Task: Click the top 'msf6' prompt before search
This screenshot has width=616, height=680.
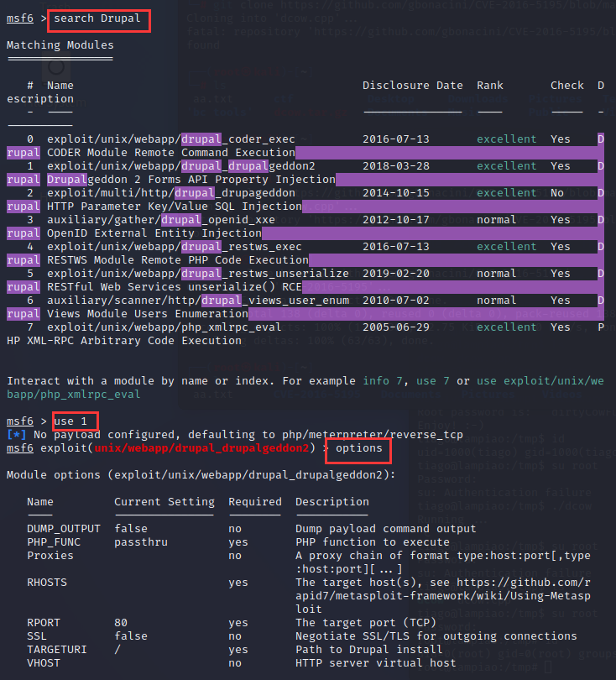Action: 20,18
